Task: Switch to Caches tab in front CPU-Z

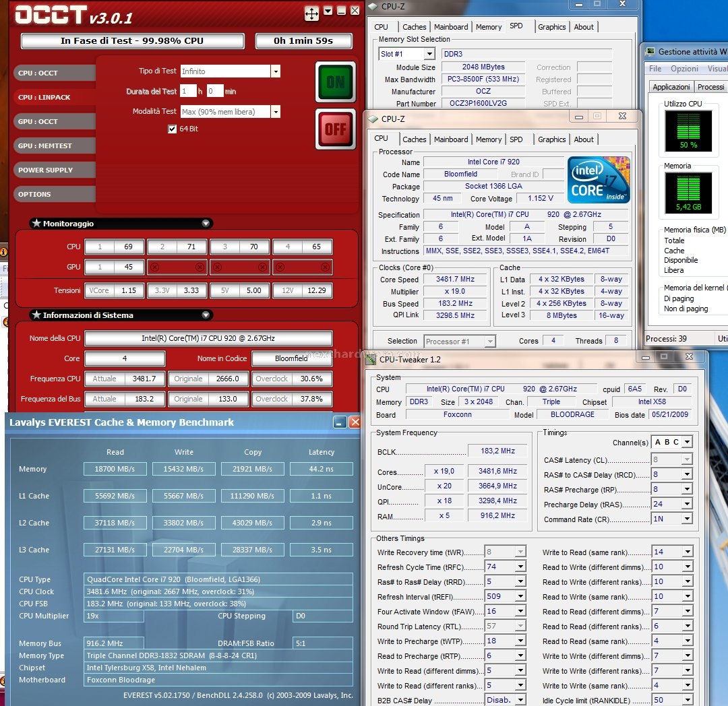Action: point(414,139)
